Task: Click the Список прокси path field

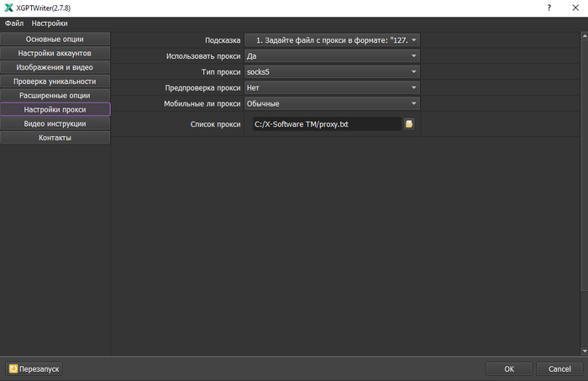Action: [x=327, y=124]
